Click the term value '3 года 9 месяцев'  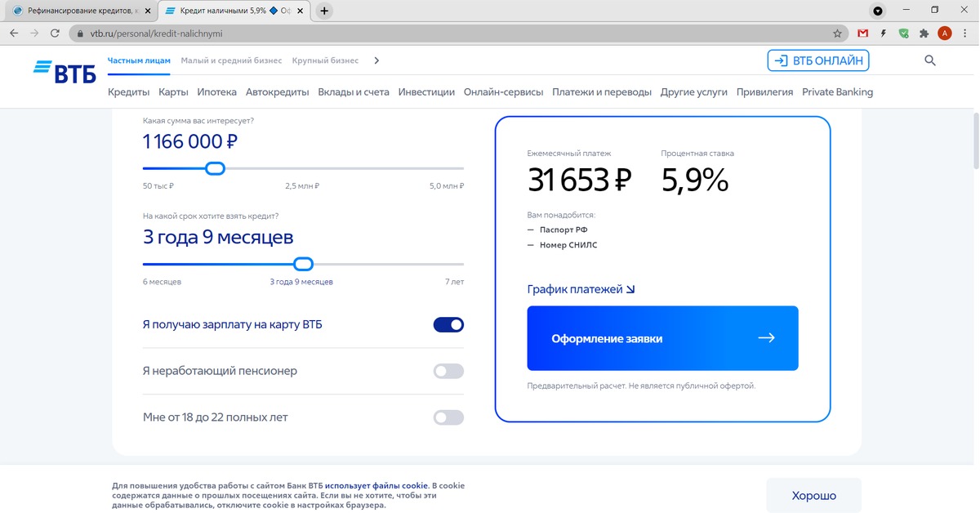pos(218,238)
